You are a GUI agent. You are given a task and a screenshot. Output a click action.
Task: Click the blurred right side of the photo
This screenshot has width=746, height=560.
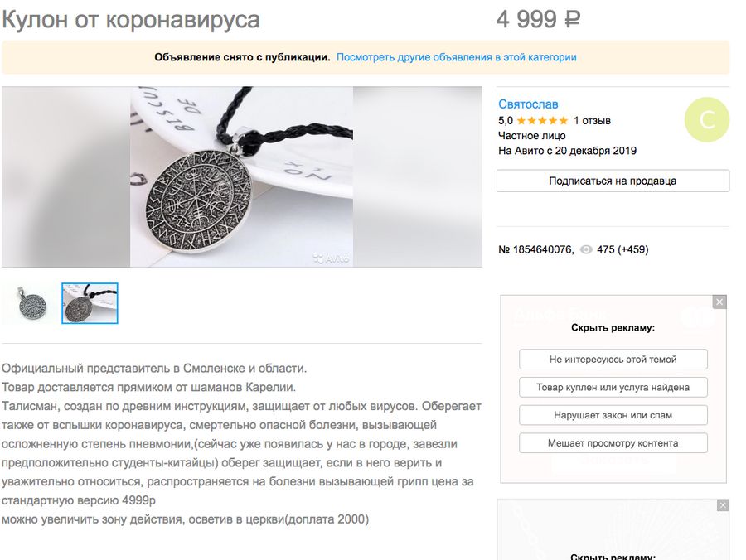point(417,176)
